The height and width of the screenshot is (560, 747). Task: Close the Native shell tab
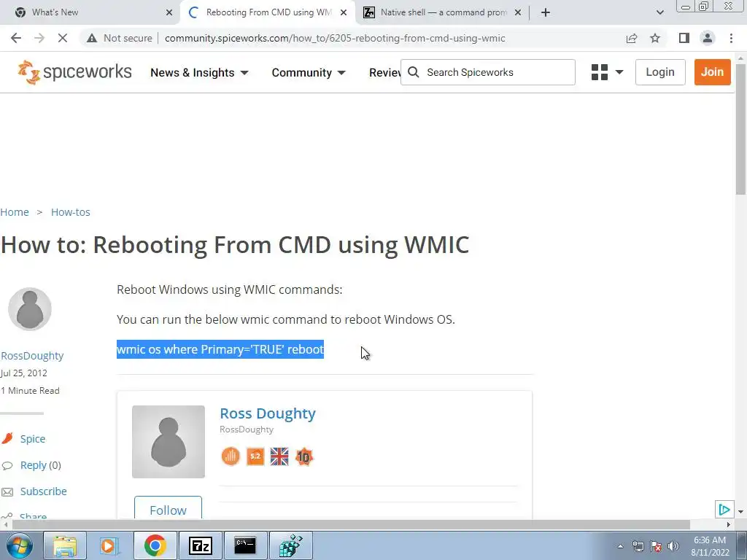tap(518, 13)
